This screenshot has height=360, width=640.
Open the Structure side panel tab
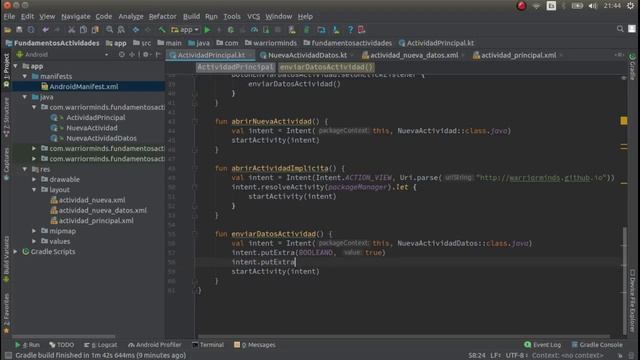pos(6,117)
